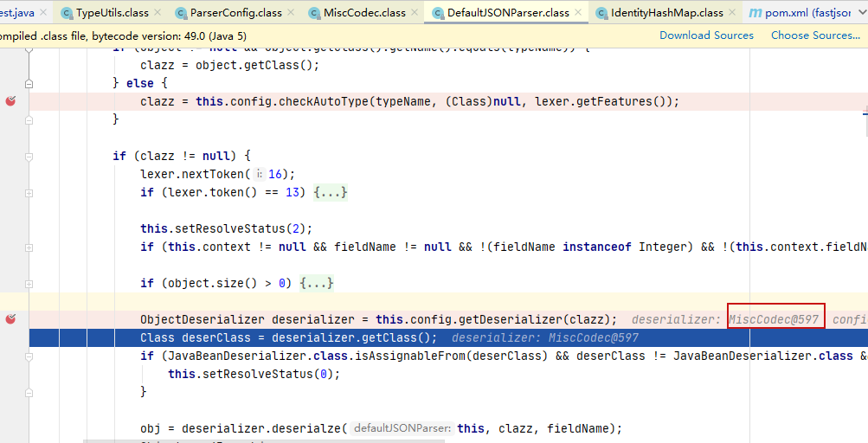Switch to the MiscCodec.class tab
Image resolution: width=868 pixels, height=443 pixels.
click(x=364, y=12)
